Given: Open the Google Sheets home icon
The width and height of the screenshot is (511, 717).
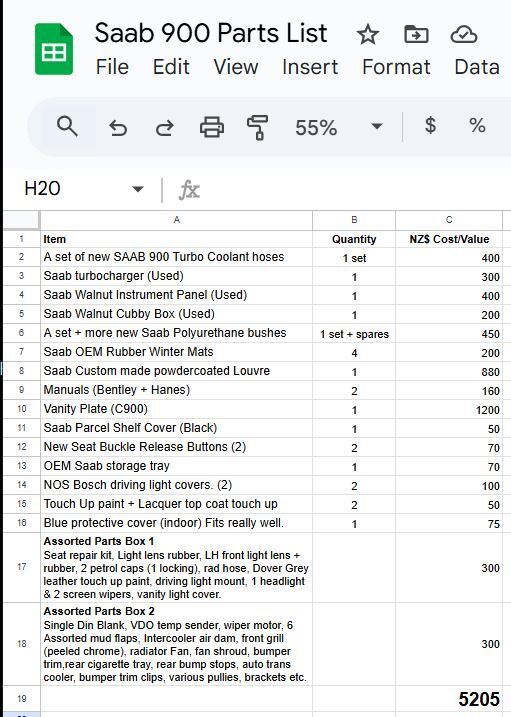Looking at the screenshot, I should point(54,49).
